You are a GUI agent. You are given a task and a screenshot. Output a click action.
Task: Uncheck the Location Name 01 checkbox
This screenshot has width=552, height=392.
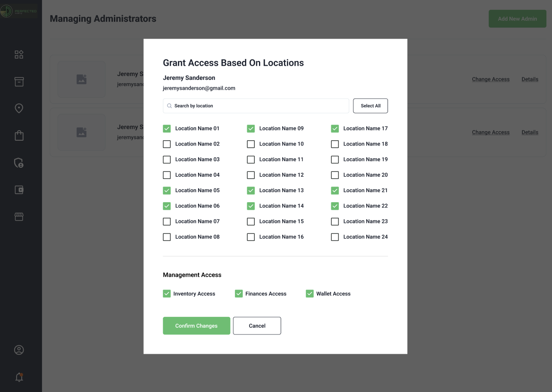pyautogui.click(x=167, y=128)
